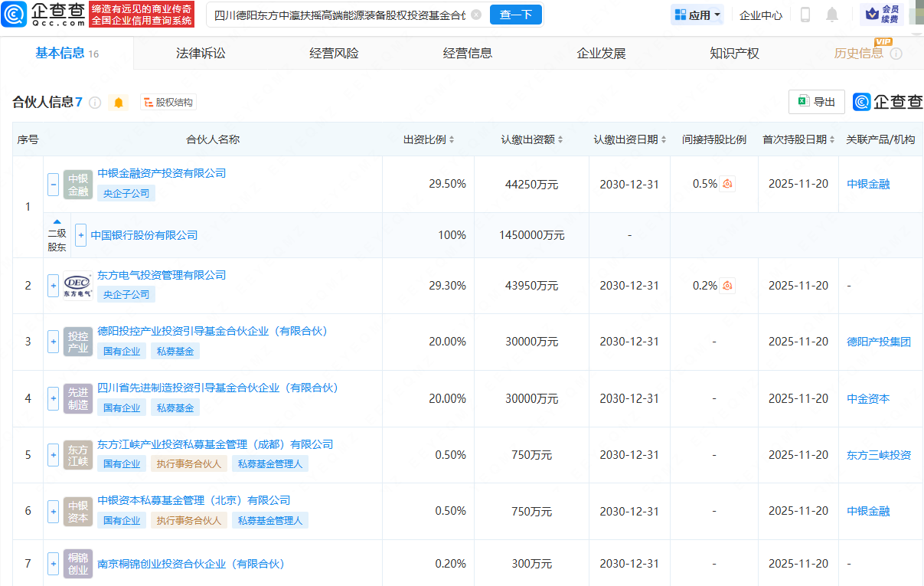Expand 中国银行股份有限公司 shareholder row
Image resolution: width=924 pixels, height=586 pixels.
tap(80, 235)
